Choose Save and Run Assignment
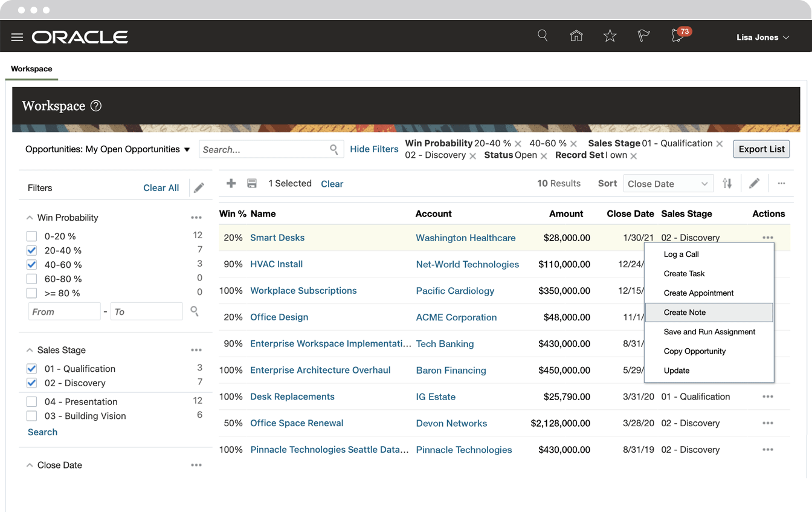The image size is (812, 512). [x=709, y=332]
